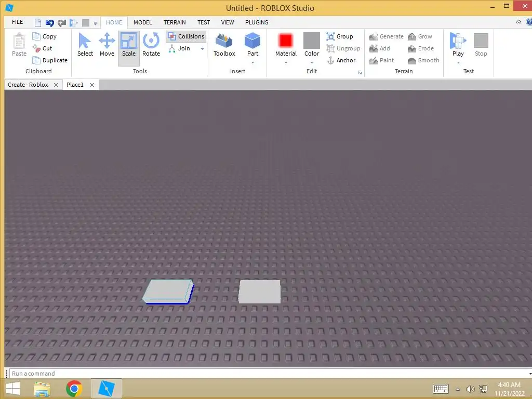
Task: Close the Create - Roblox tab
Action: pos(56,85)
